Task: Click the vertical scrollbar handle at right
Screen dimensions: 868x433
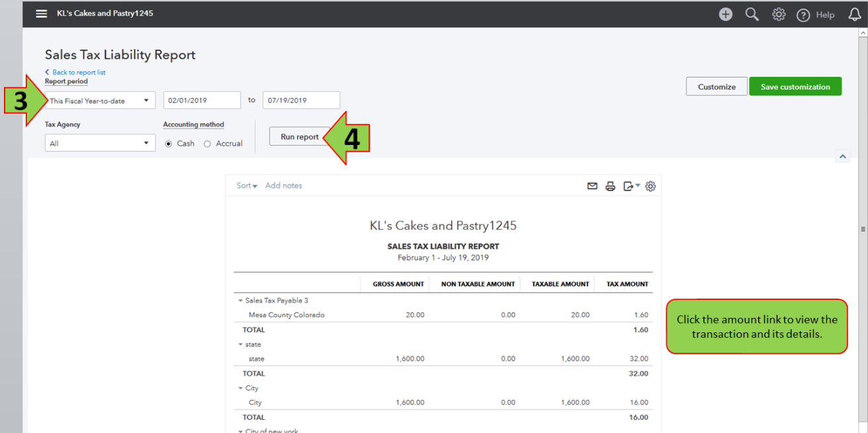Action: pos(863,229)
